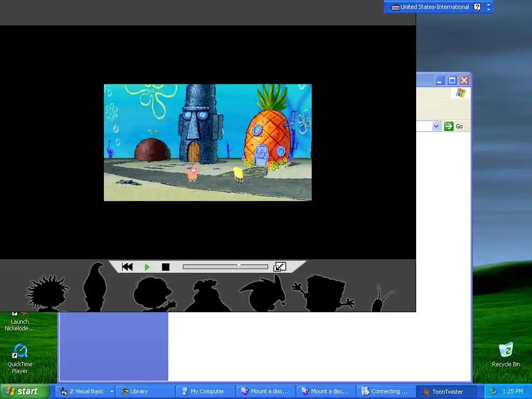
Task: Open the language bar options arrow
Action: pyautogui.click(x=488, y=9)
